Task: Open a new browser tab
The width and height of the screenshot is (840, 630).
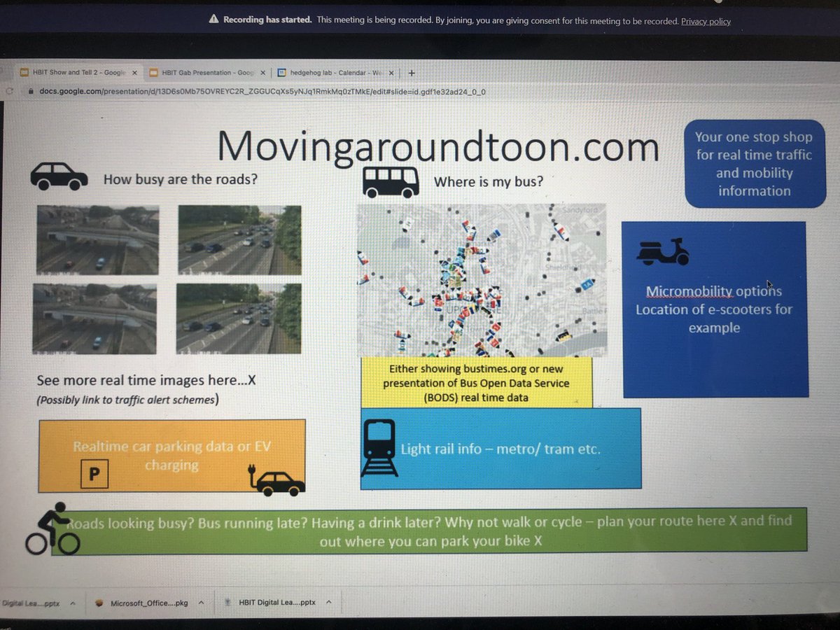Action: [412, 72]
